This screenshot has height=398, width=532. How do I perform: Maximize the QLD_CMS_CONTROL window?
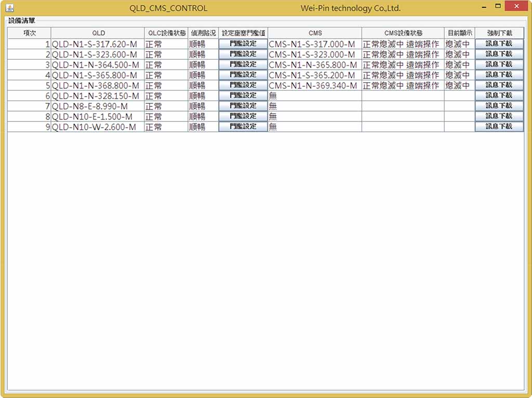[x=498, y=6]
